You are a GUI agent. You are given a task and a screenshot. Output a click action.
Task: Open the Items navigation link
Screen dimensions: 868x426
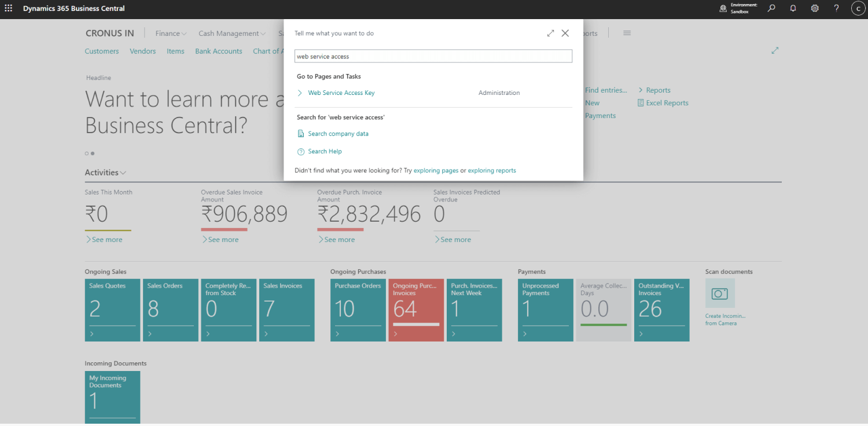pyautogui.click(x=175, y=51)
